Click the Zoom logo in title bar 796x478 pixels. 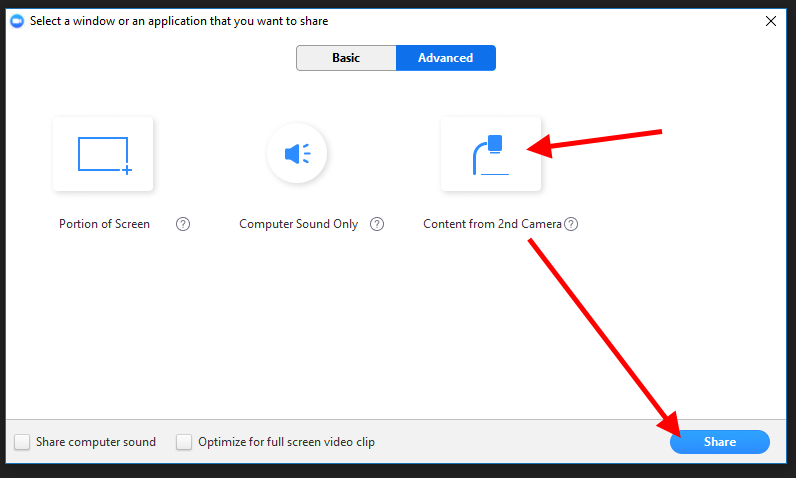tap(17, 21)
